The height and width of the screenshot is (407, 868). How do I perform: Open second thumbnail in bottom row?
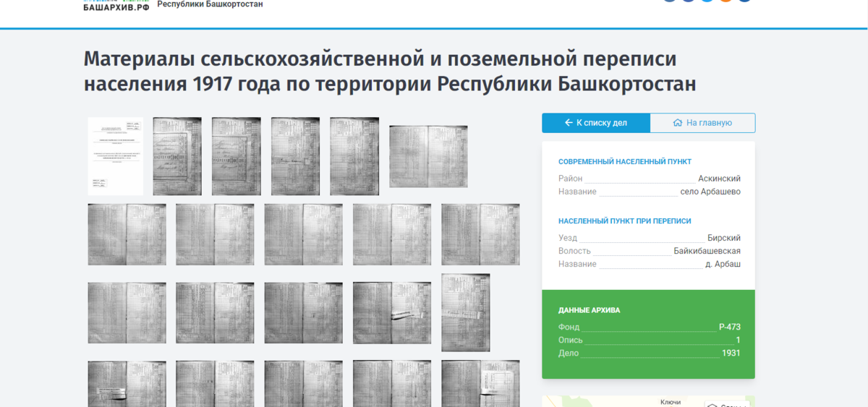click(215, 384)
